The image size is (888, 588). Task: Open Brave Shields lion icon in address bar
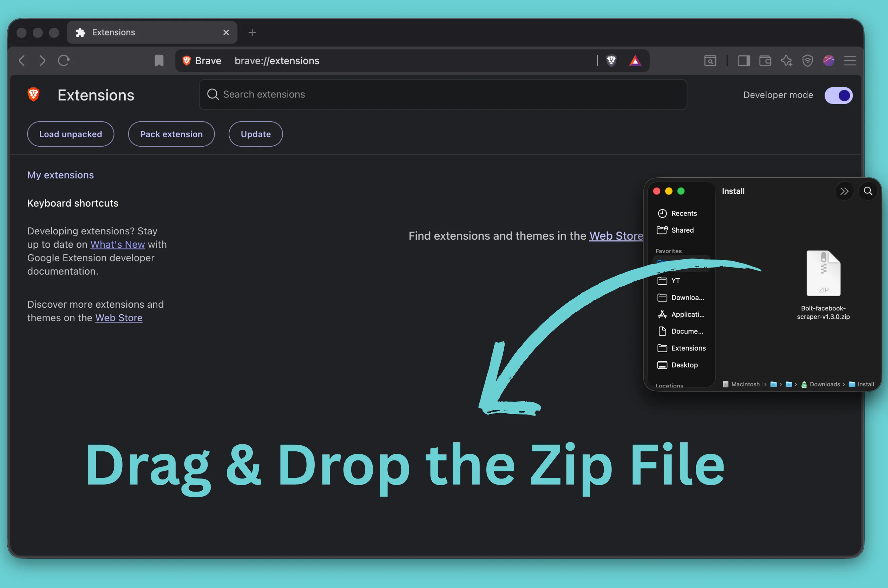click(x=611, y=60)
